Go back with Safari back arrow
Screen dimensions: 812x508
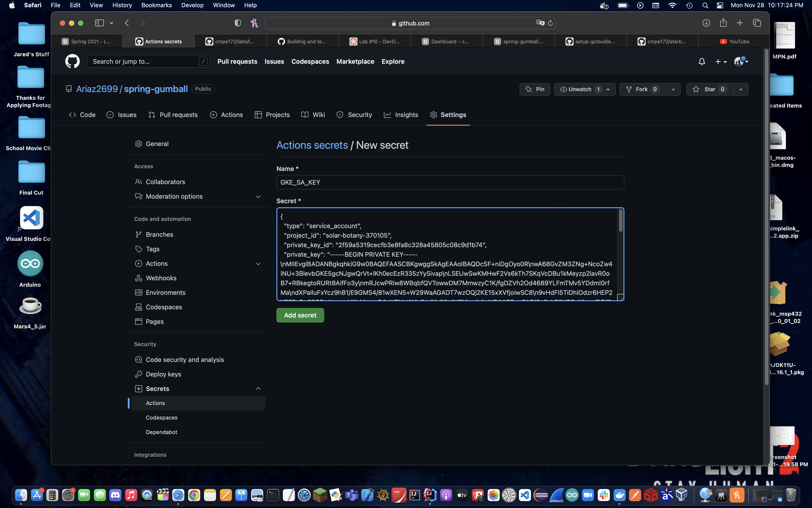coord(127,23)
